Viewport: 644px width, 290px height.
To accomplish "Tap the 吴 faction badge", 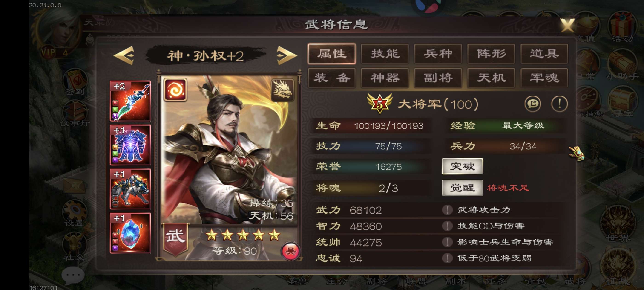I will tap(290, 250).
